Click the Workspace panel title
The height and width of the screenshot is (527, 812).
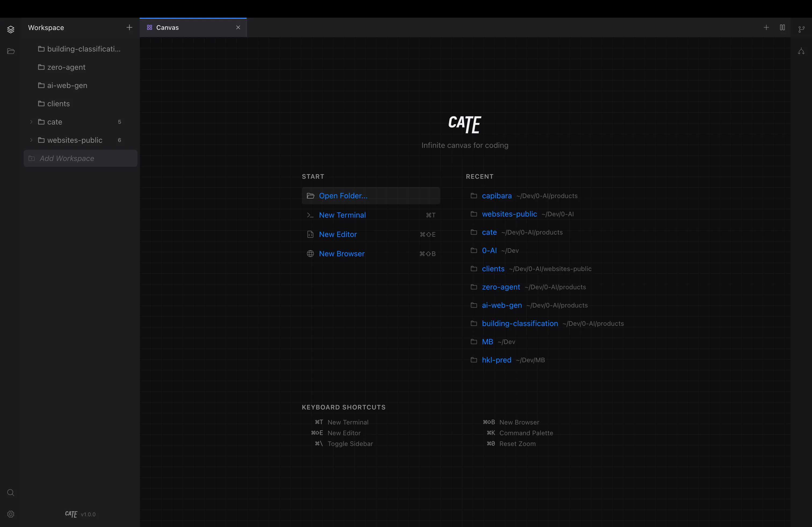[x=46, y=28]
